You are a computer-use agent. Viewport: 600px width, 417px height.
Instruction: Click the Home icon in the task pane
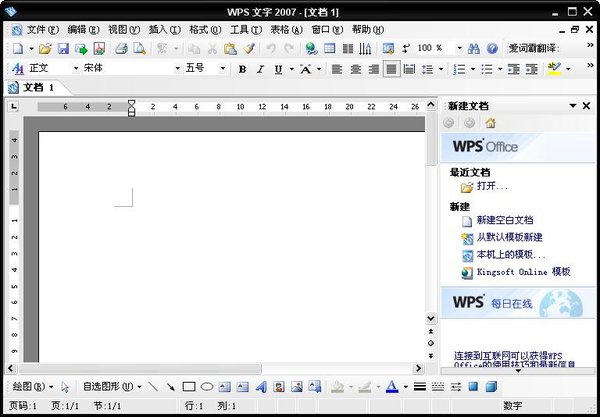(x=491, y=123)
